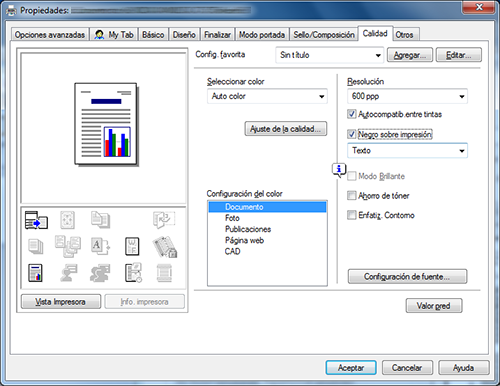Click the grayed group-of-users account icon
Screen dimensions: 500x386
(100, 273)
